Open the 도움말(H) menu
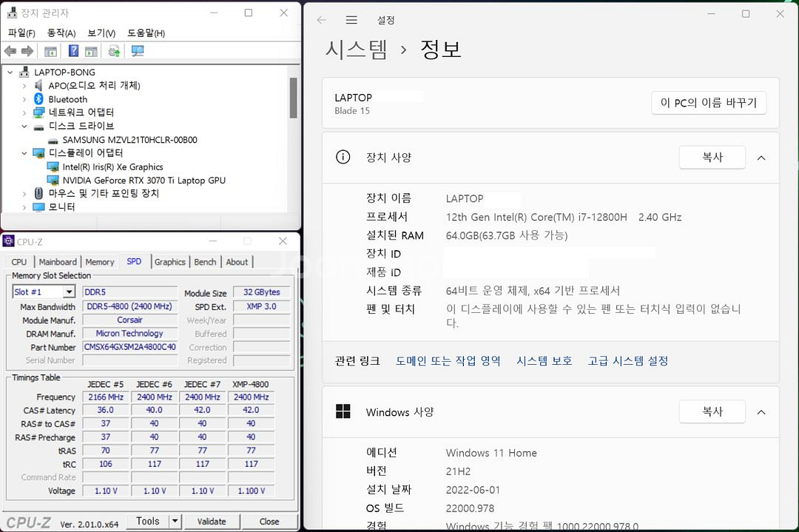 click(146, 33)
